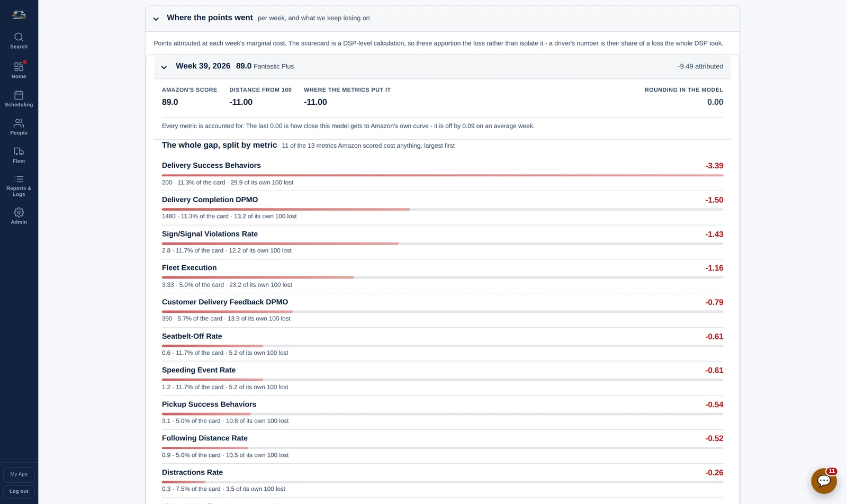
Task: Select Customer Delivery Feedback DPMO metric name
Action: coord(225,302)
